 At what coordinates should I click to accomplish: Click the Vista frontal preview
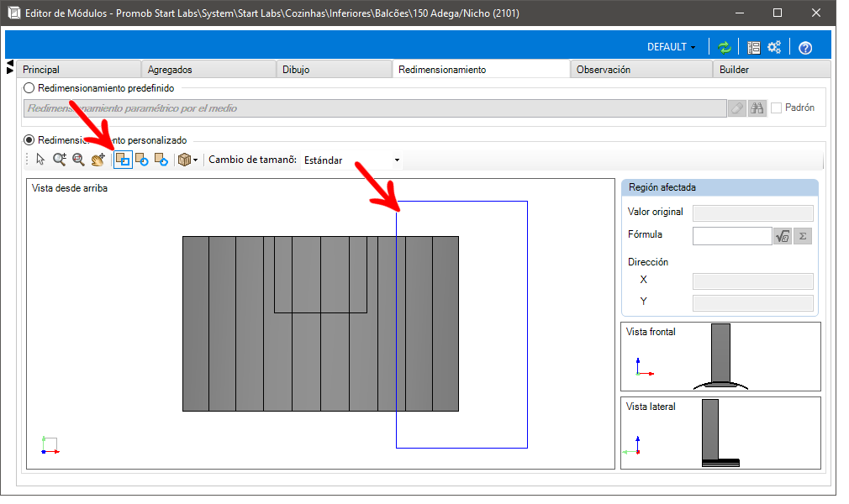coord(720,357)
